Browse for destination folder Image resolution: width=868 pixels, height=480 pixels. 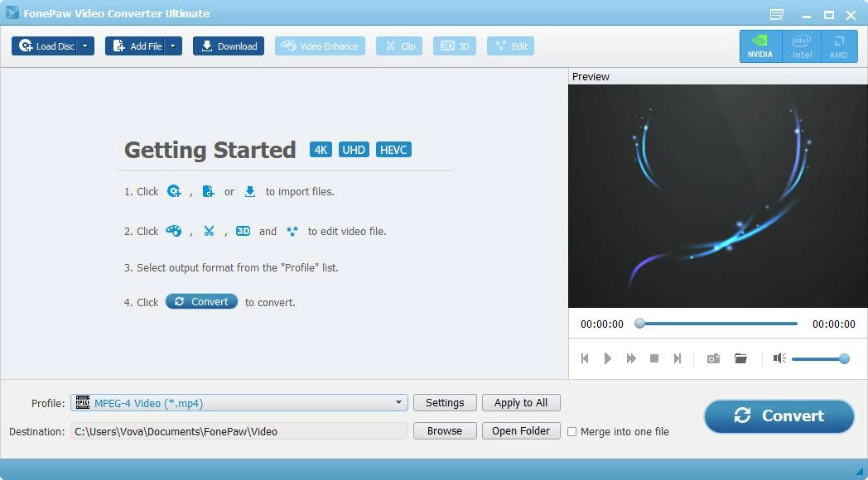pyautogui.click(x=445, y=431)
